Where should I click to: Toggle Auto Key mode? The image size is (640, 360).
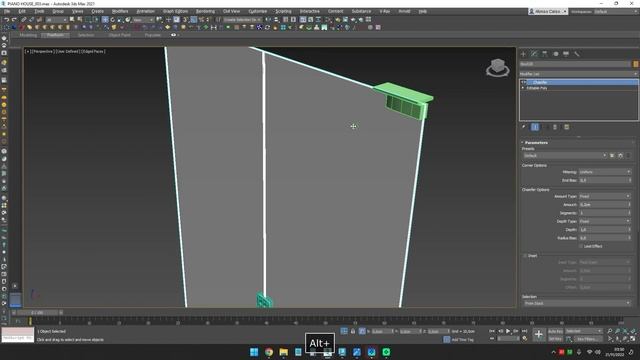[x=555, y=331]
